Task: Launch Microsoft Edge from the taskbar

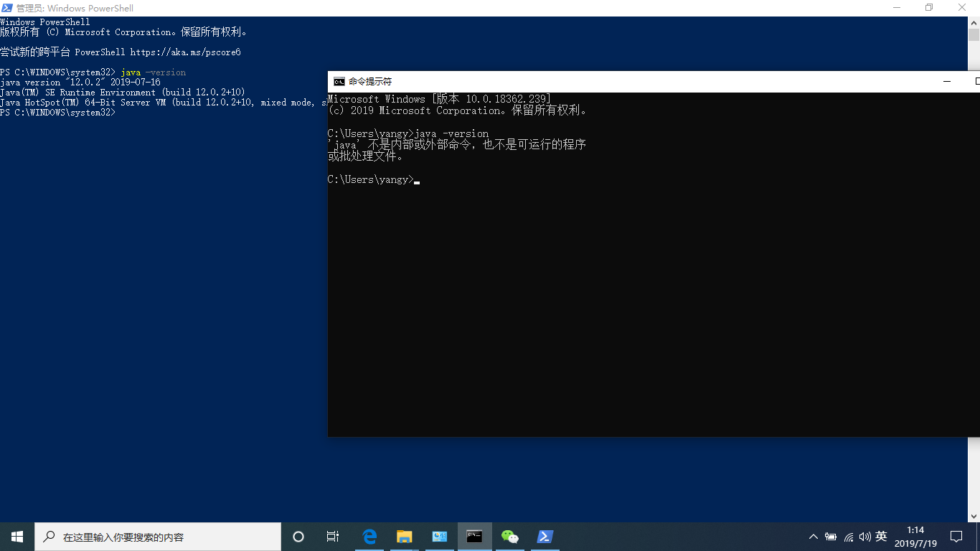Action: [x=369, y=537]
